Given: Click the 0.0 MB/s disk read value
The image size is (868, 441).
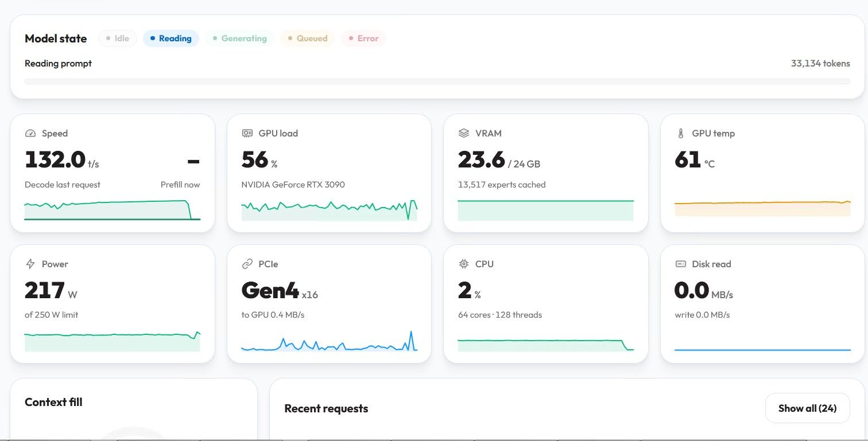Looking at the screenshot, I should point(704,291).
